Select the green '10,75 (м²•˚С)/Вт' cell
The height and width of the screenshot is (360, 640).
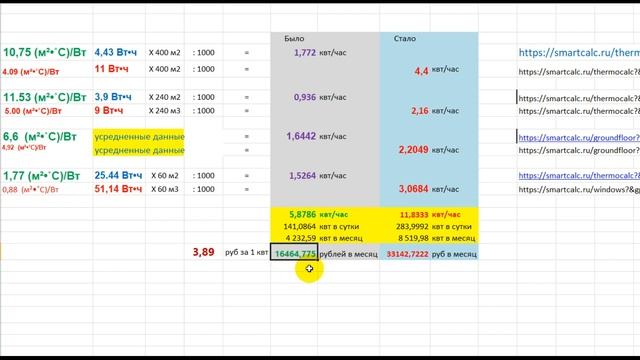(44, 52)
